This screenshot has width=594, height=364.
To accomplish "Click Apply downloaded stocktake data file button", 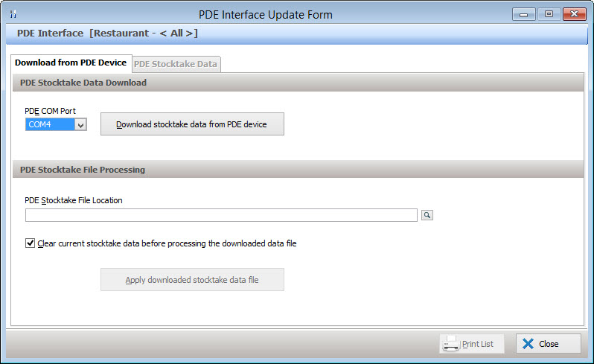I will [192, 280].
